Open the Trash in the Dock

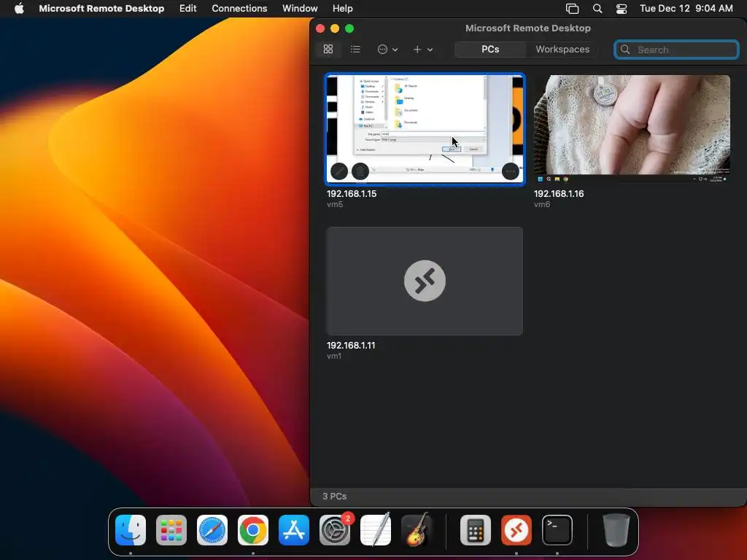616,530
